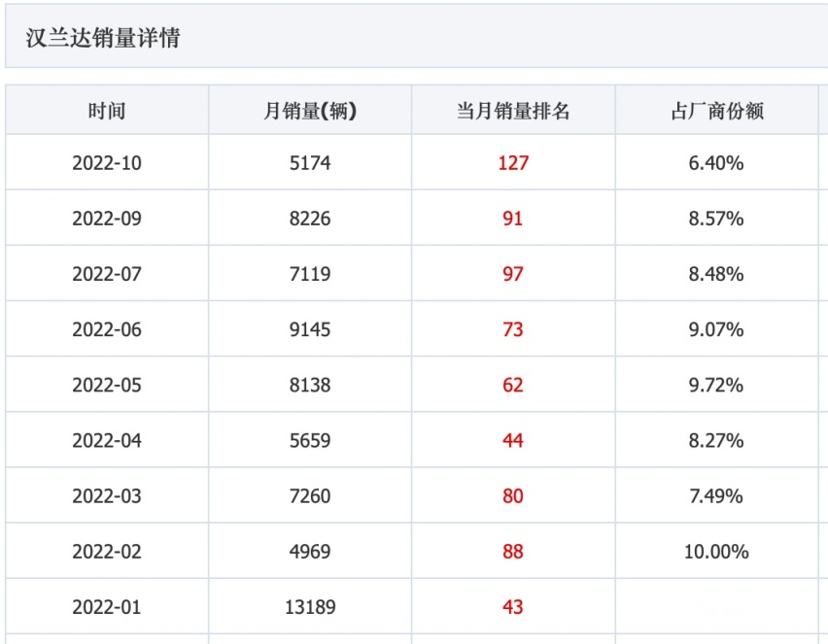The image size is (828, 644).
Task: Click share value 8.48%
Action: click(716, 274)
